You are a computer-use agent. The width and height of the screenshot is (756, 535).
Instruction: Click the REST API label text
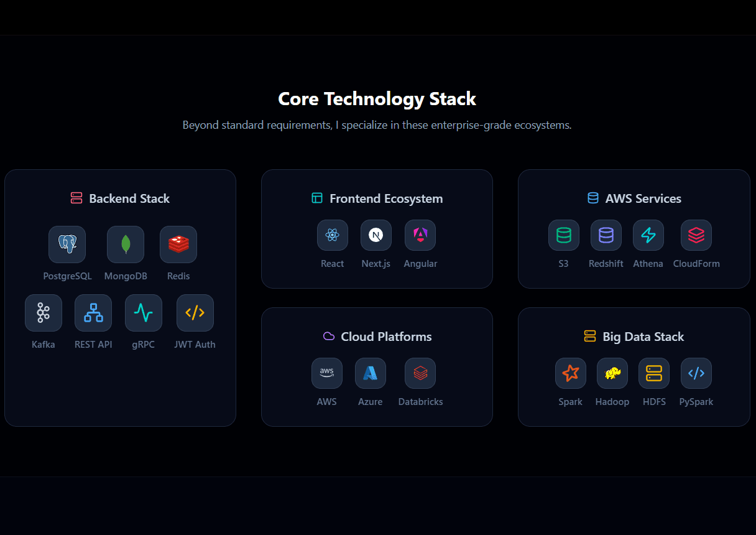click(x=93, y=345)
